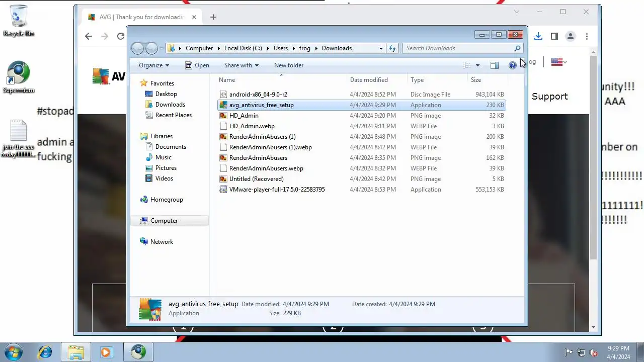Select the RenderAdminAbusers PNG file icon

coord(223,158)
